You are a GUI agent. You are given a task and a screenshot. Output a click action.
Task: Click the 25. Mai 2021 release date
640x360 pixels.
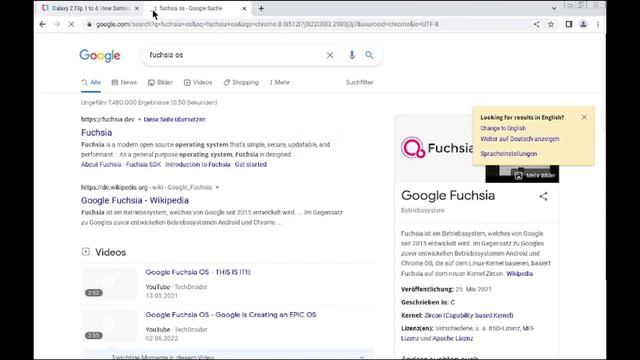pyautogui.click(x=473, y=289)
